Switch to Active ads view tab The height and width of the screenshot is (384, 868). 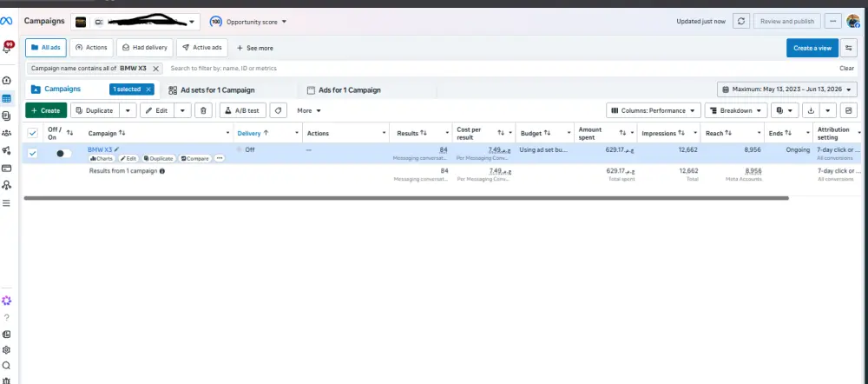(x=202, y=48)
